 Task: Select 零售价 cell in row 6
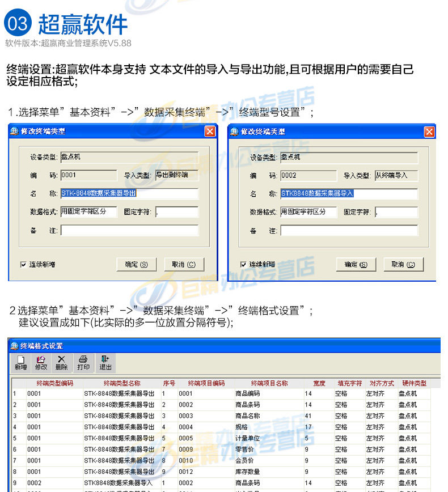pyautogui.click(x=269, y=449)
